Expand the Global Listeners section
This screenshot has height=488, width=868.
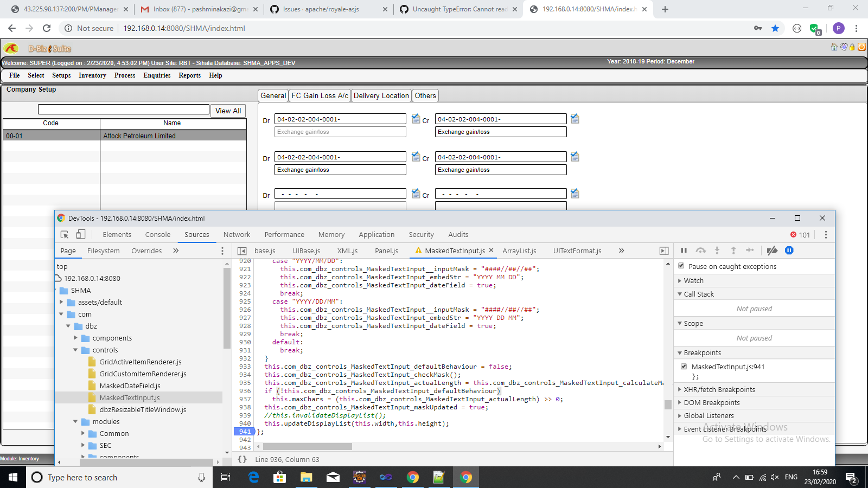[709, 415]
